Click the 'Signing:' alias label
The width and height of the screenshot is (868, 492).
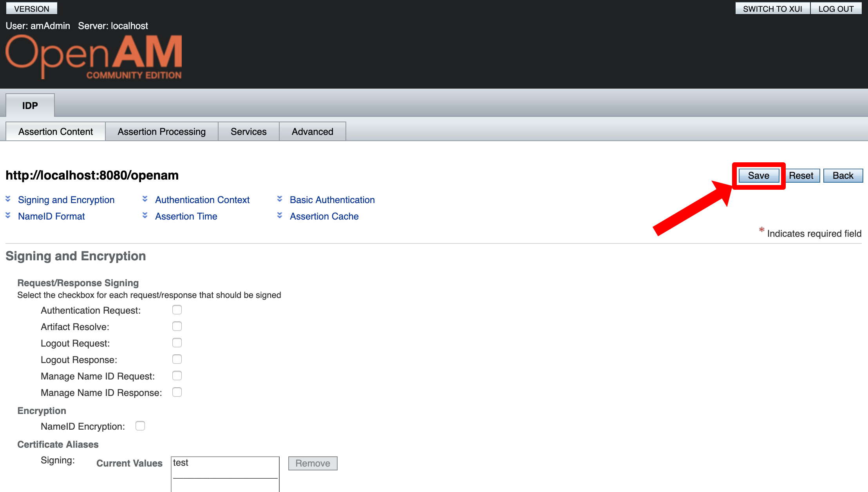[x=58, y=460]
